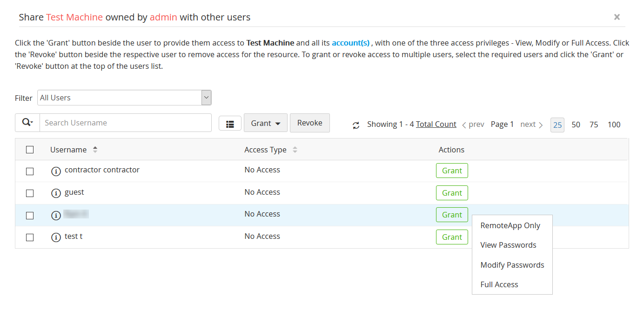The image size is (644, 316).
Task: Select the contractor contractor row checkbox
Action: [x=30, y=171]
